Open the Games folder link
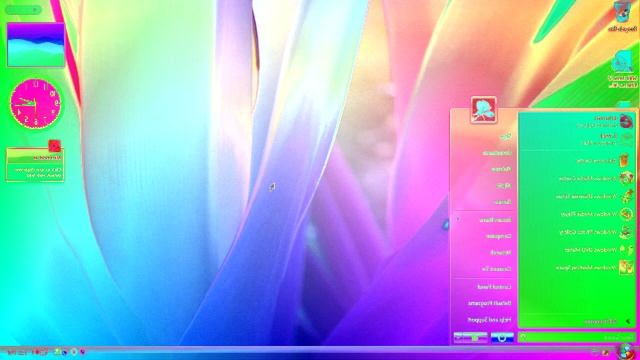Image resolution: width=640 pixels, height=360 pixels. pyautogui.click(x=502, y=202)
